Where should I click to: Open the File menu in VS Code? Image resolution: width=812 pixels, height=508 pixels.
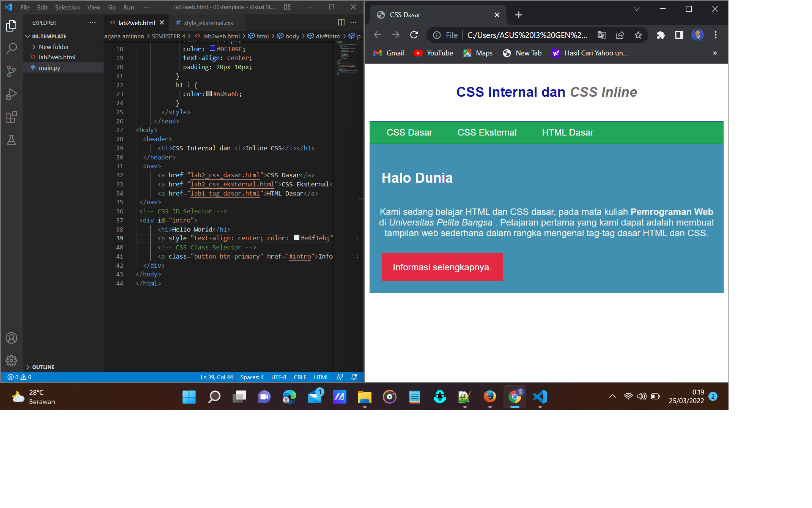coord(25,7)
